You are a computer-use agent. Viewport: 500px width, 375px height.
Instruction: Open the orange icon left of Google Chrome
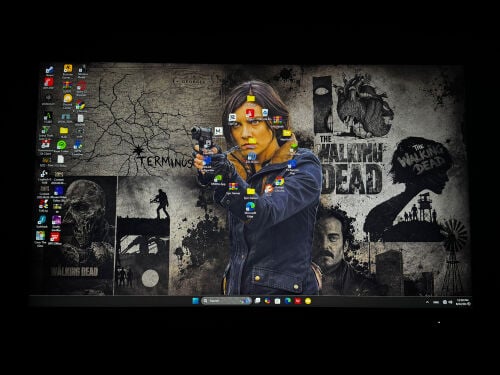pos(269,189)
